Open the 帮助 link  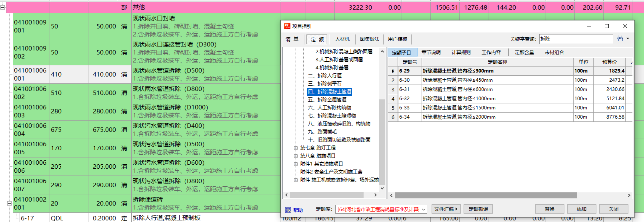pos(298,210)
